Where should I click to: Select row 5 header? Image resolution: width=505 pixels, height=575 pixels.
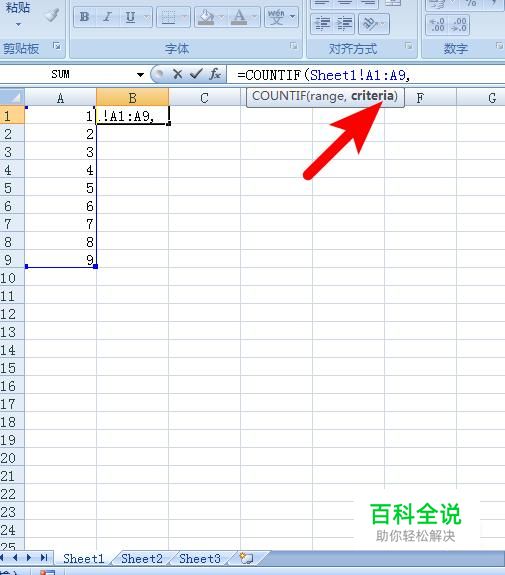click(12, 188)
